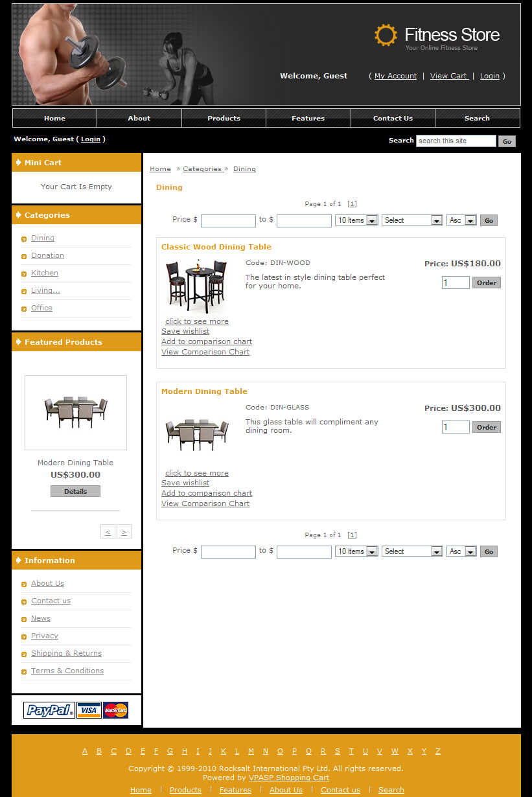Add Classic Wood Dining Table to comparison chart
532x797 pixels.
(x=207, y=341)
